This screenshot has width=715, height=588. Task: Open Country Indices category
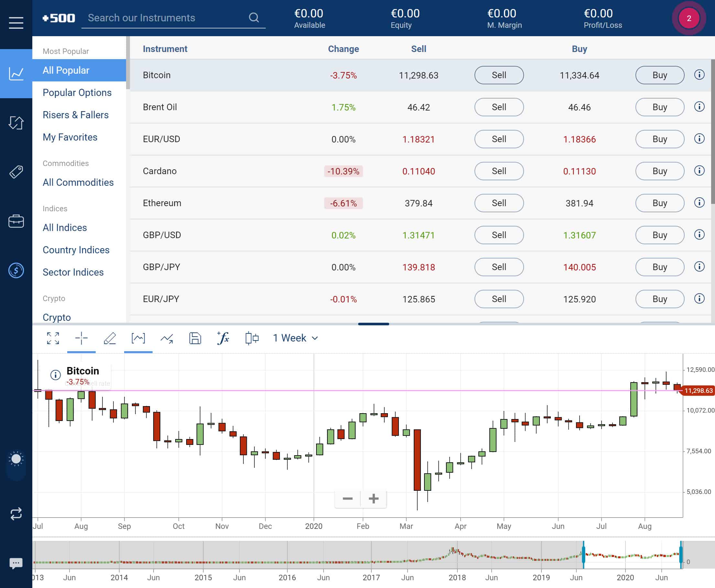76,250
